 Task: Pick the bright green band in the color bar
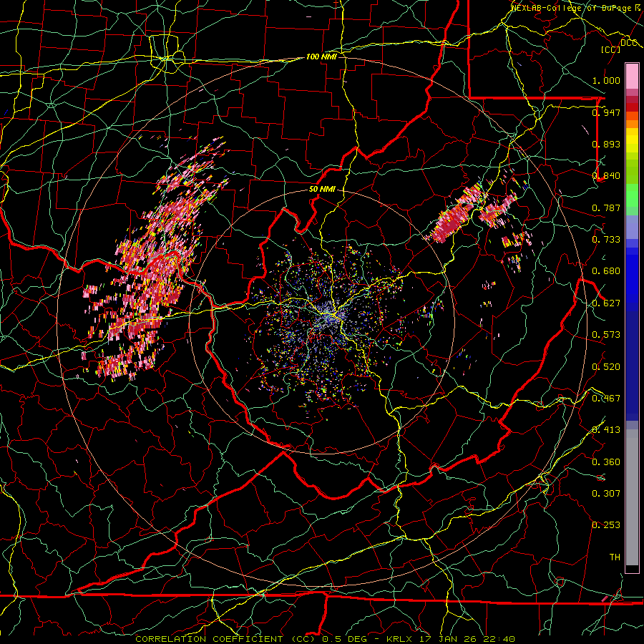[x=632, y=195]
